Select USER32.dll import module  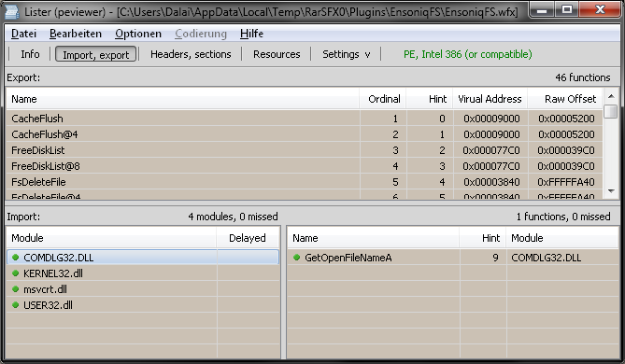[x=143, y=305]
